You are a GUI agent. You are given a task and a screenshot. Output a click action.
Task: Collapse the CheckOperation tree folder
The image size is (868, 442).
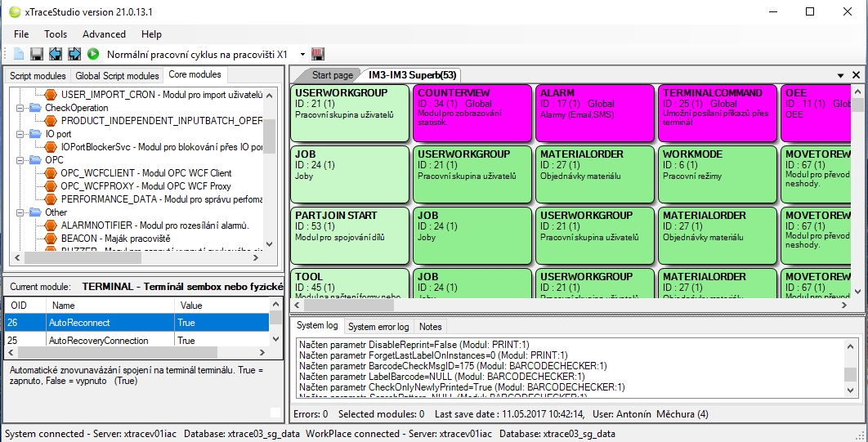pyautogui.click(x=20, y=108)
